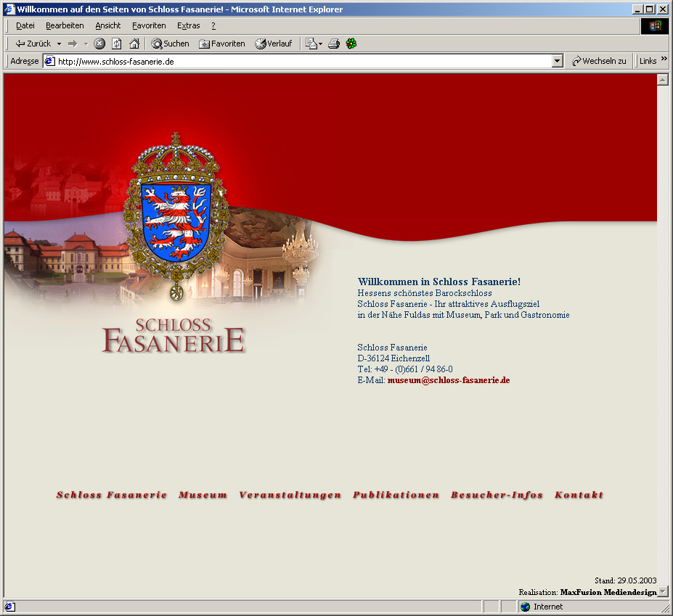Image resolution: width=673 pixels, height=616 pixels.
Task: Click 'Willkommen in Schloss Fasanerie!' heading
Action: [x=439, y=282]
